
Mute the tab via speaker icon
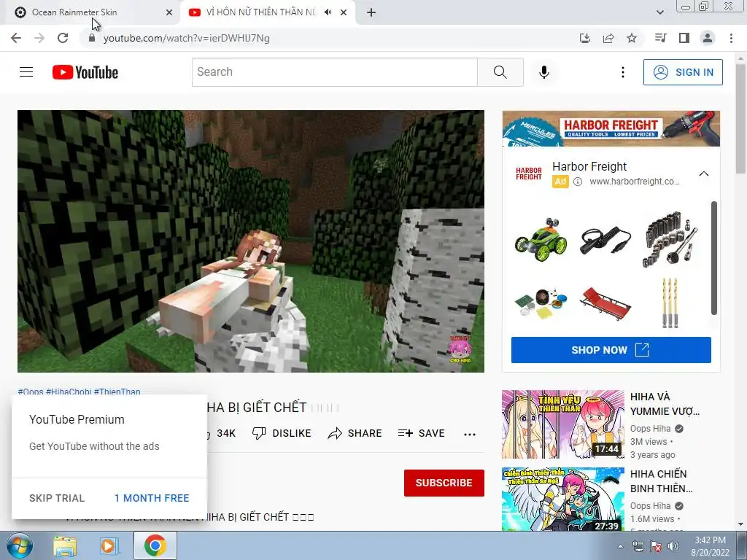coord(328,12)
